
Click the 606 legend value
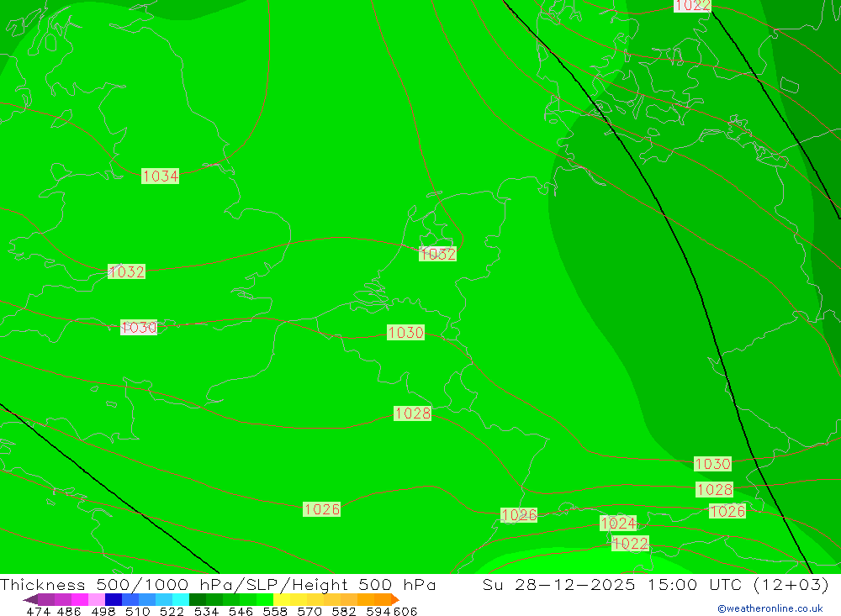click(x=405, y=611)
